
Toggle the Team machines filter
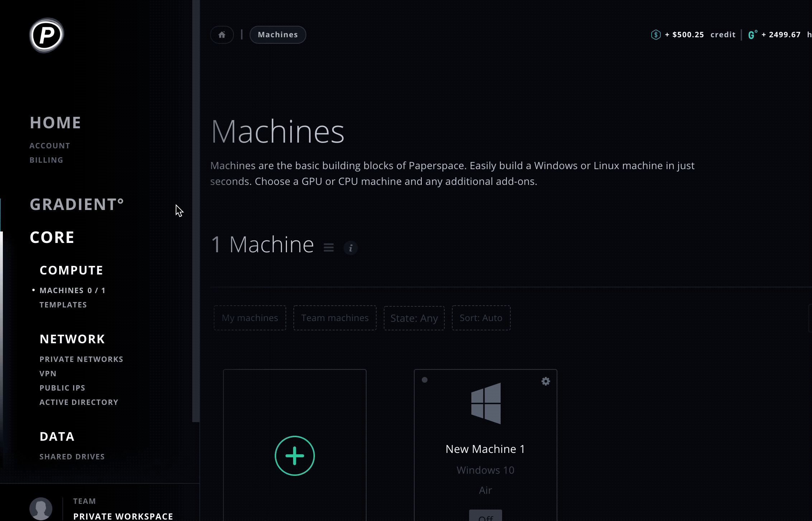(x=335, y=318)
